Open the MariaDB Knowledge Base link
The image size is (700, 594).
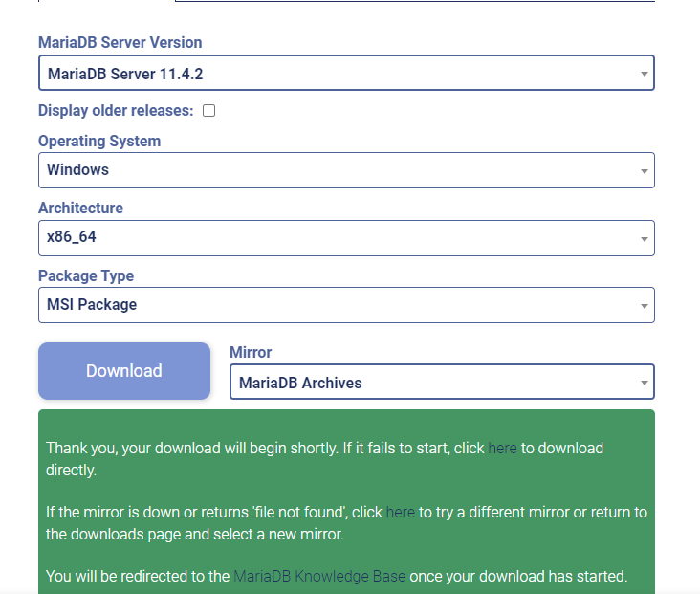(x=319, y=576)
